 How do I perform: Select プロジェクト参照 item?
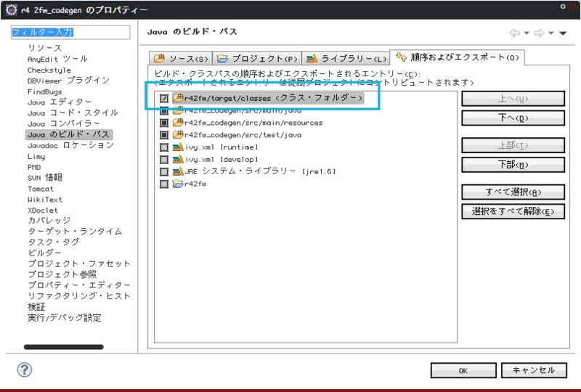(62, 274)
